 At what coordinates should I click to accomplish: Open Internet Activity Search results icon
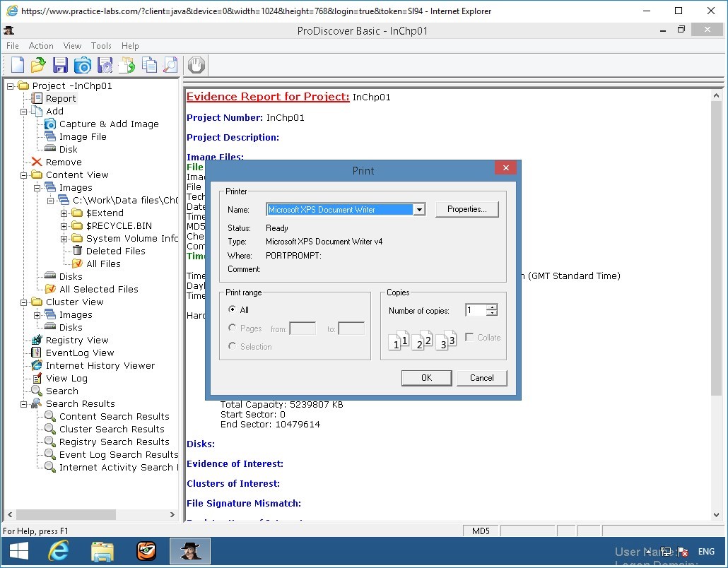point(50,467)
